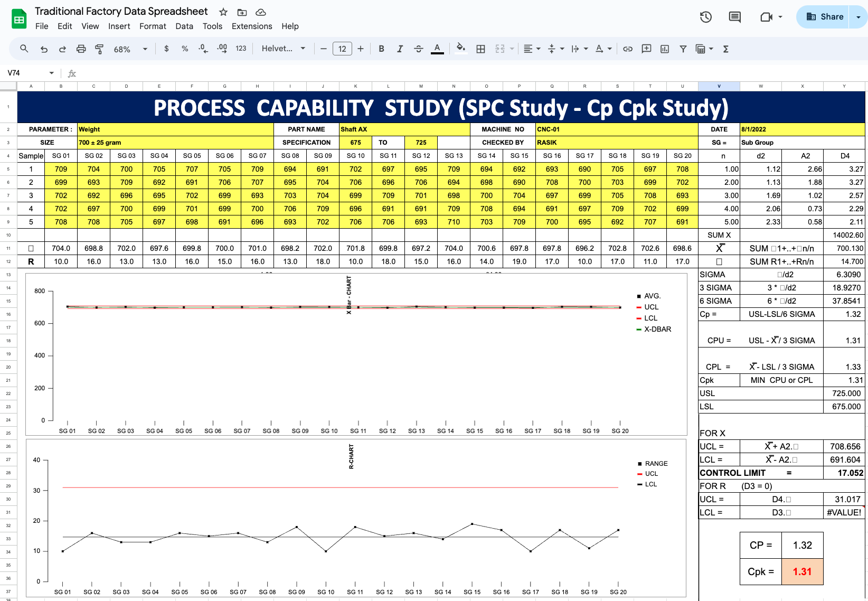Click the Share button

pos(824,17)
